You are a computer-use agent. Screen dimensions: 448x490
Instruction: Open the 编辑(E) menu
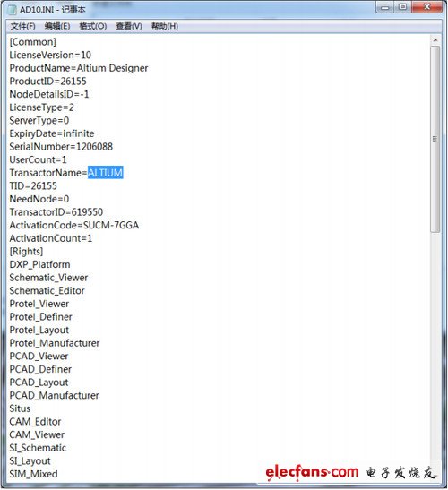point(57,26)
